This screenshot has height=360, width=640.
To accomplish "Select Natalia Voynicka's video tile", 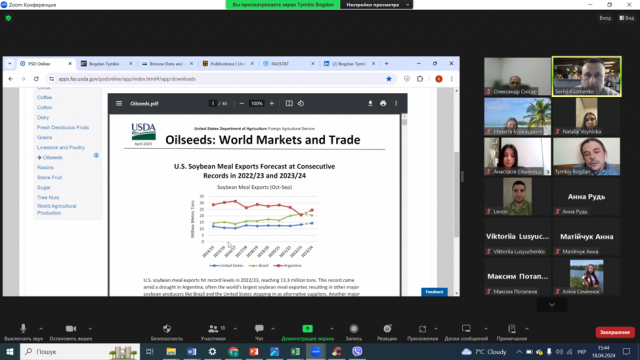I will coord(587,116).
